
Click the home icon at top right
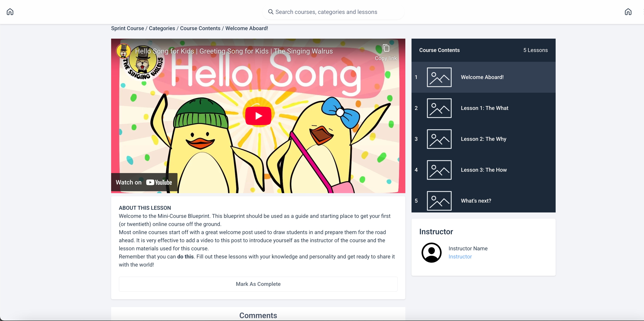pyautogui.click(x=628, y=12)
